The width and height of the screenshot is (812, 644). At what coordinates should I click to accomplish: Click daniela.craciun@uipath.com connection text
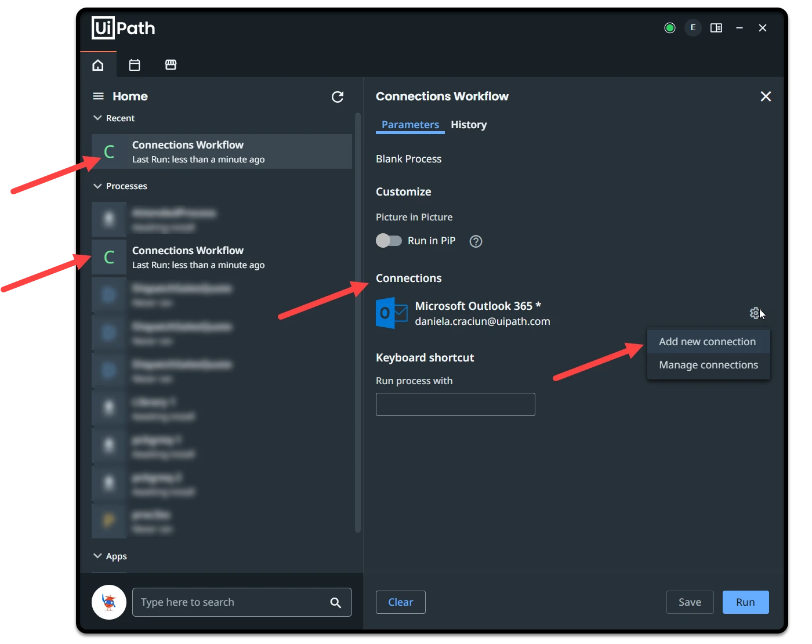(x=483, y=321)
